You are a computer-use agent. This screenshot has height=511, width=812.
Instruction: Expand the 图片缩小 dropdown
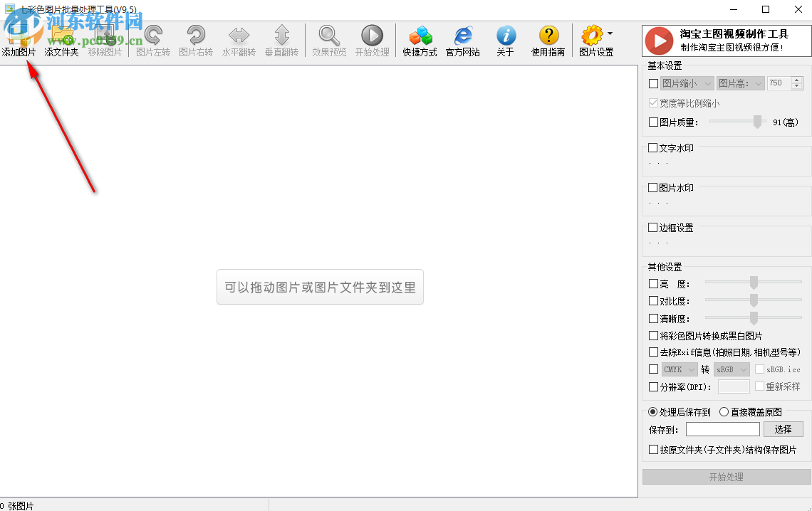[687, 83]
